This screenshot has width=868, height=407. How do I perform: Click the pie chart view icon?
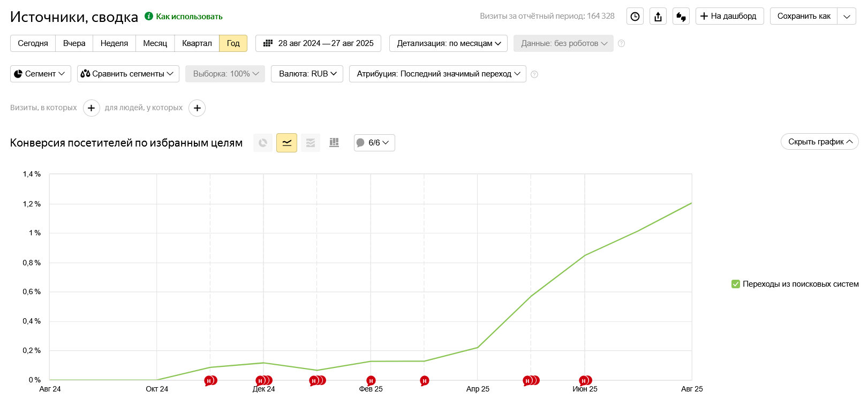(263, 143)
